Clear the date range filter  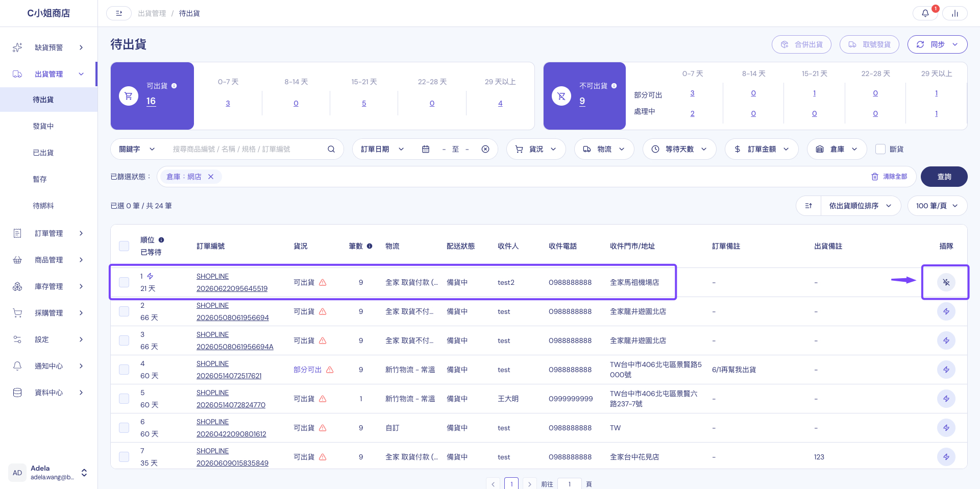(x=485, y=149)
